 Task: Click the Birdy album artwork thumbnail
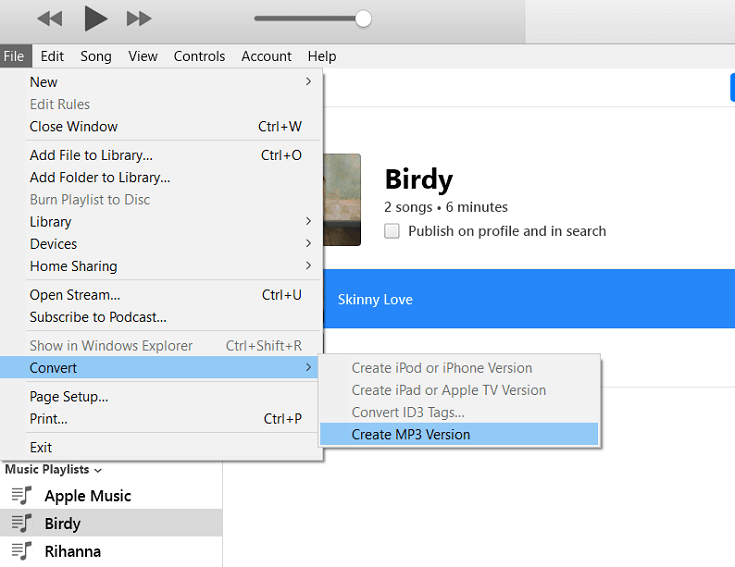point(343,200)
